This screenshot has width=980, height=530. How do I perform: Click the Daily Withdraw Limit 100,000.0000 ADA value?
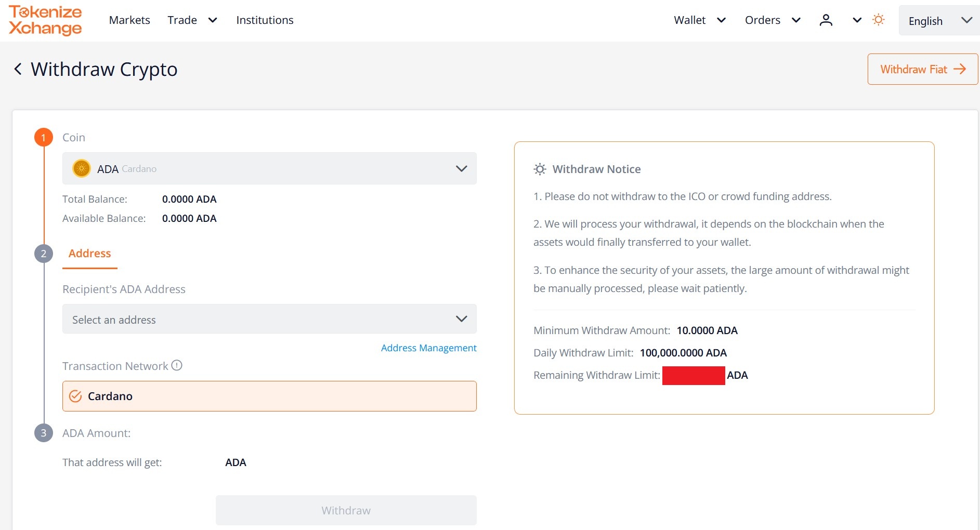tap(683, 353)
